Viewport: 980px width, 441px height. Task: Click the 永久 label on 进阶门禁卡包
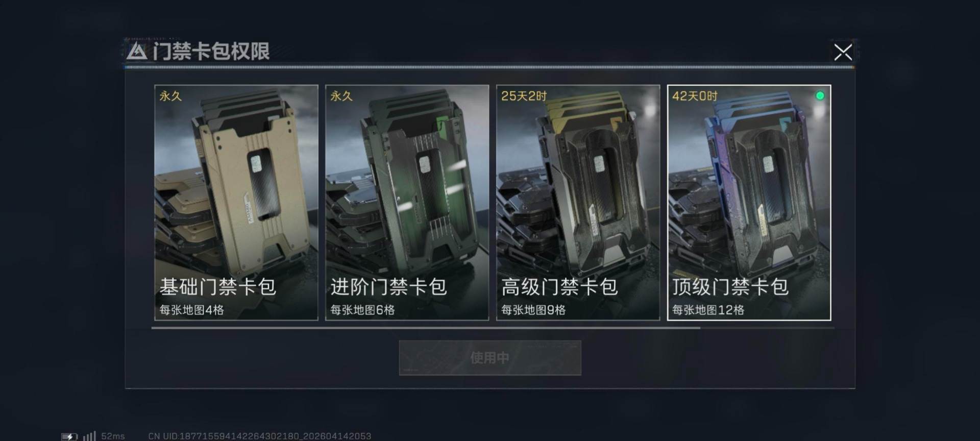point(341,96)
